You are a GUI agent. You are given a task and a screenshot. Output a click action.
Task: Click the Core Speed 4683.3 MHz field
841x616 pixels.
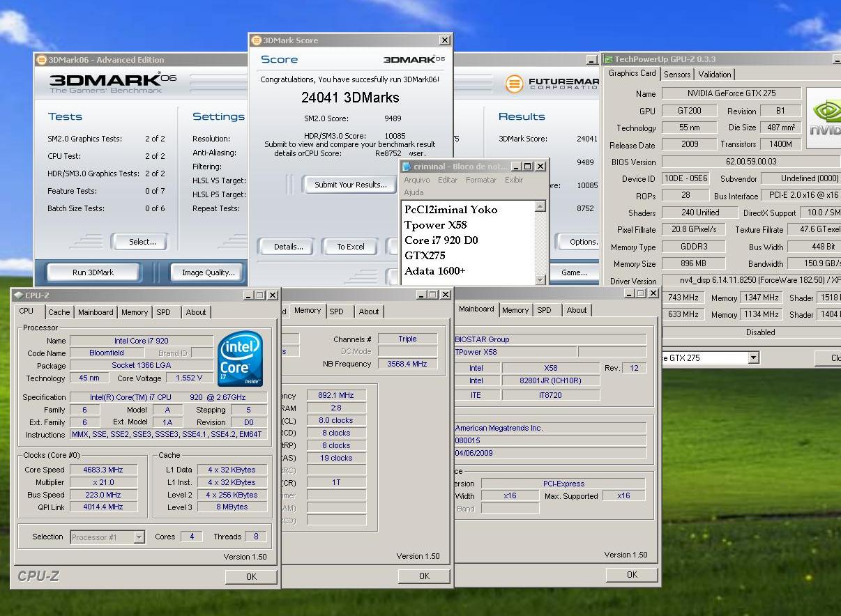(x=103, y=470)
